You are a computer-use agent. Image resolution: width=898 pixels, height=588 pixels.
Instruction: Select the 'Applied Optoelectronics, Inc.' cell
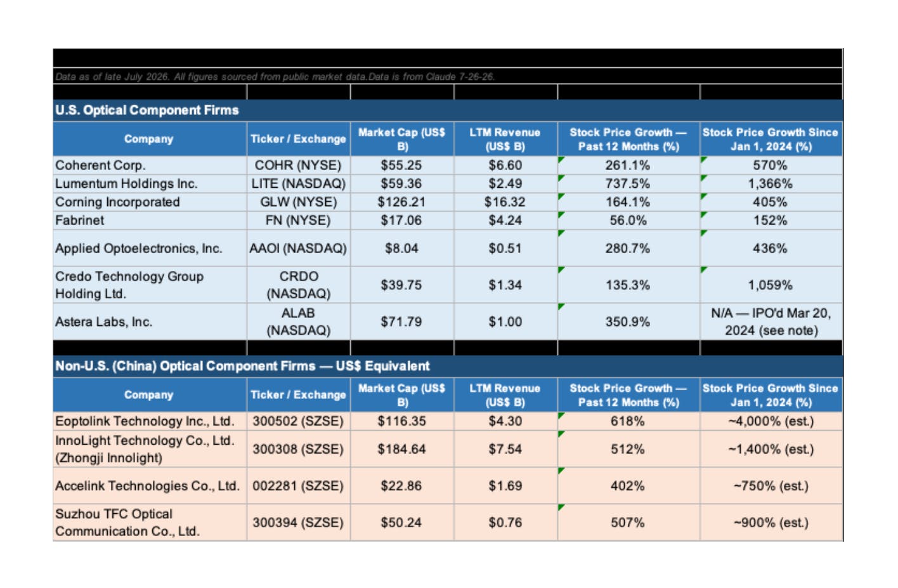[150, 249]
